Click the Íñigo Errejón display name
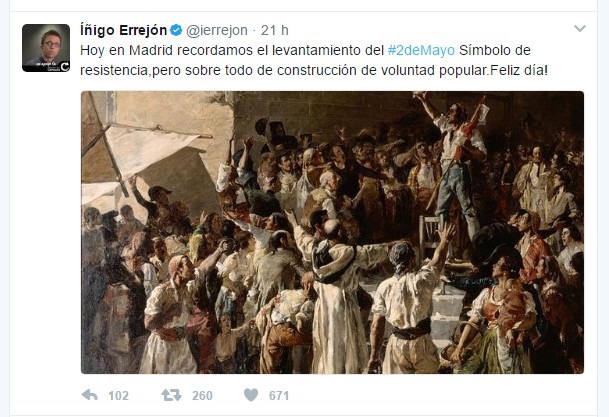Image resolution: width=609 pixels, height=417 pixels. coord(124,30)
